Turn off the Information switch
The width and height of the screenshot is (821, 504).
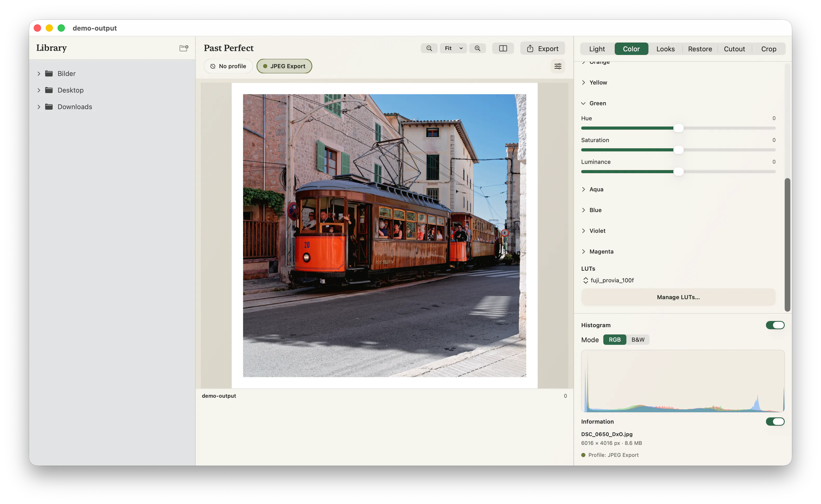point(775,422)
